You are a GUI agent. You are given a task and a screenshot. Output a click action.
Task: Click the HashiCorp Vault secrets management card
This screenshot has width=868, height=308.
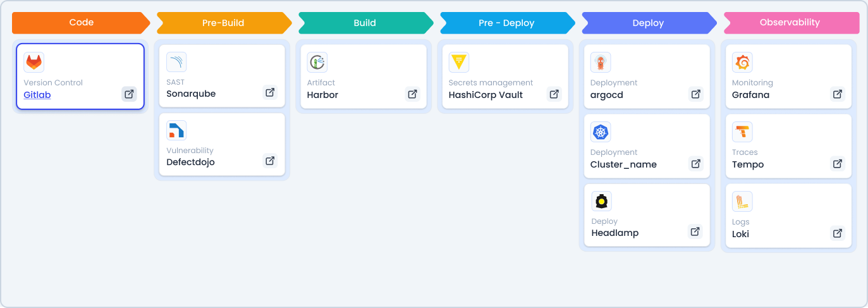(504, 76)
